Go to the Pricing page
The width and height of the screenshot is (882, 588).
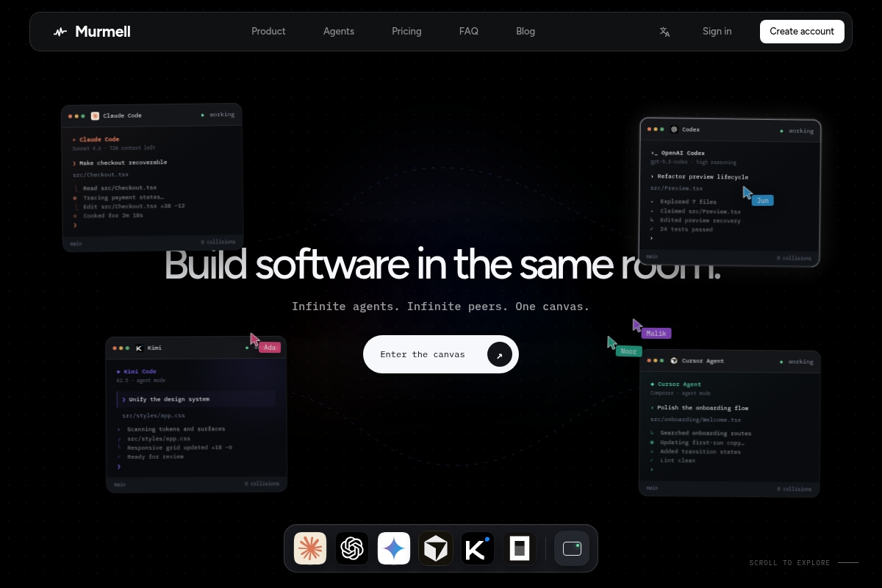tap(406, 32)
